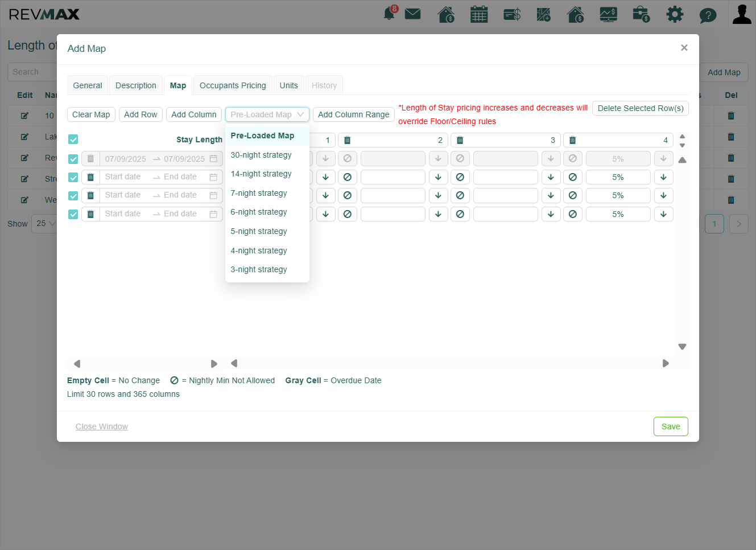Image resolution: width=756 pixels, height=550 pixels.
Task: Open the settings gear icon
Action: (675, 14)
